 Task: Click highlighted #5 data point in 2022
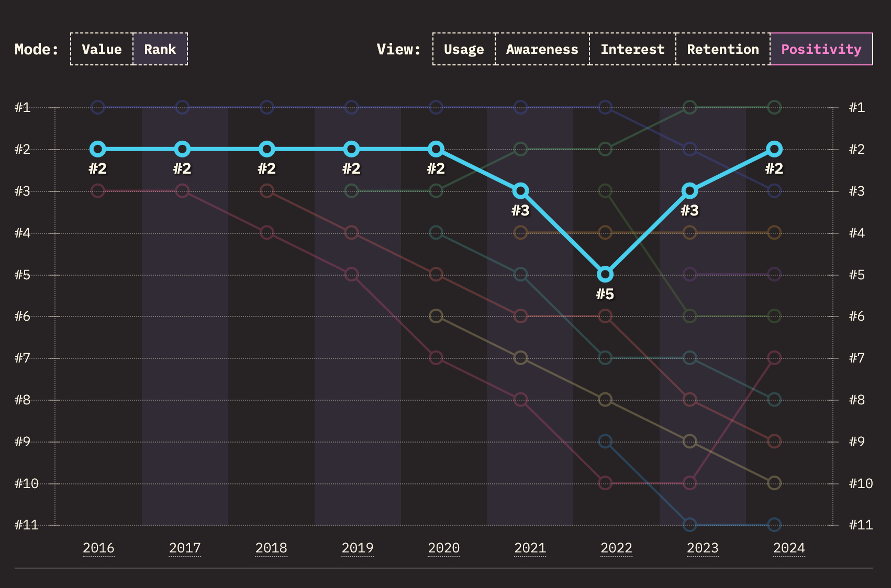tap(605, 274)
